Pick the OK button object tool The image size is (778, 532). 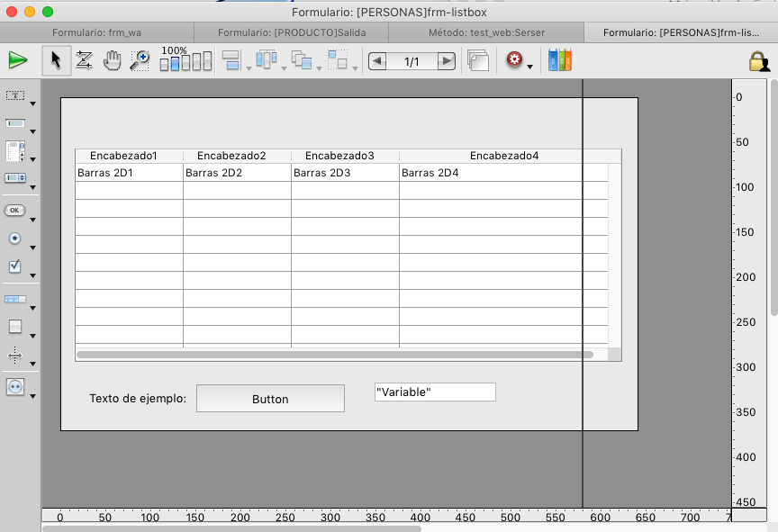(x=15, y=210)
